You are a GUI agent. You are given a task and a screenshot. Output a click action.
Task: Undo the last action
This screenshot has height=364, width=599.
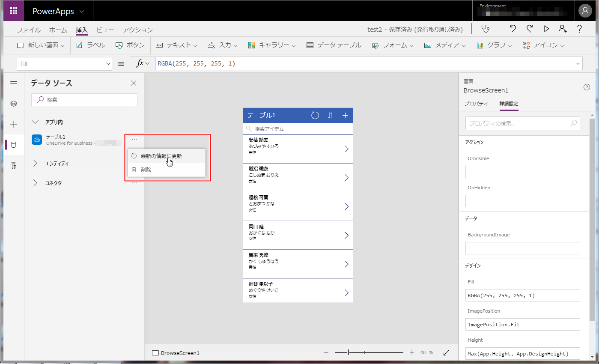pos(513,29)
